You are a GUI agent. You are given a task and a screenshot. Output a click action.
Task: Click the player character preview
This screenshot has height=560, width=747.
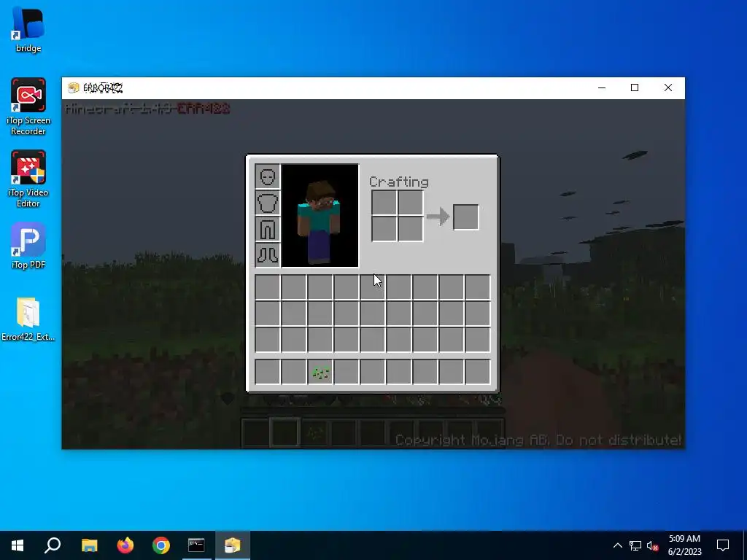click(x=320, y=216)
